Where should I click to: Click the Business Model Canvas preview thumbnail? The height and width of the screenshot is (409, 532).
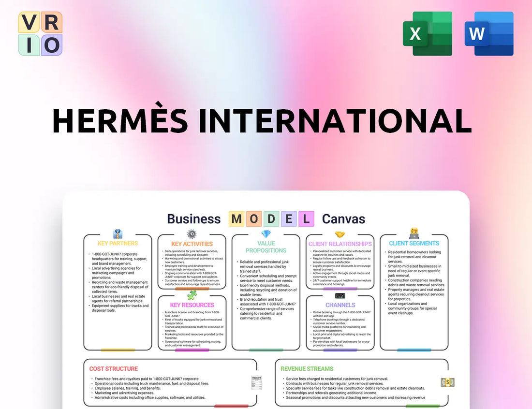[266, 300]
